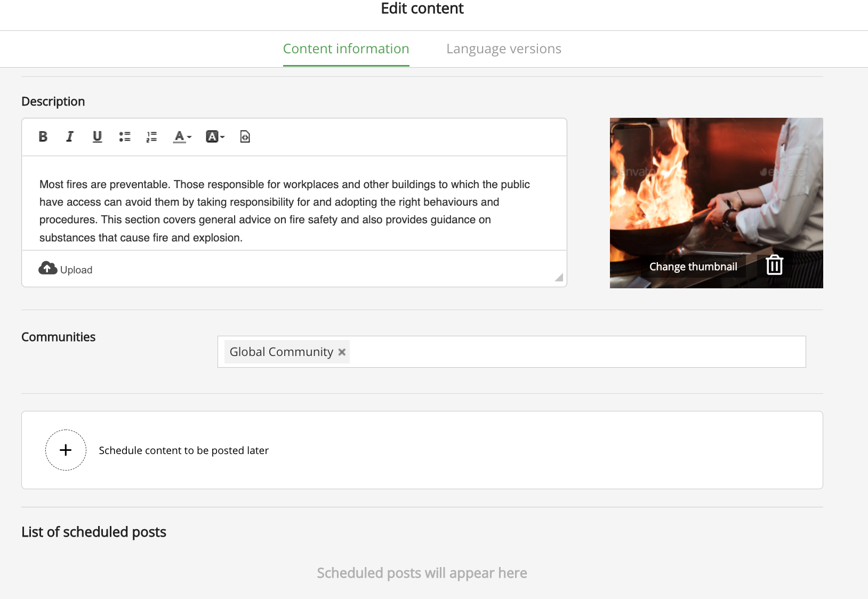
Task: Click the fire cooking thumbnail image
Action: pos(716,187)
